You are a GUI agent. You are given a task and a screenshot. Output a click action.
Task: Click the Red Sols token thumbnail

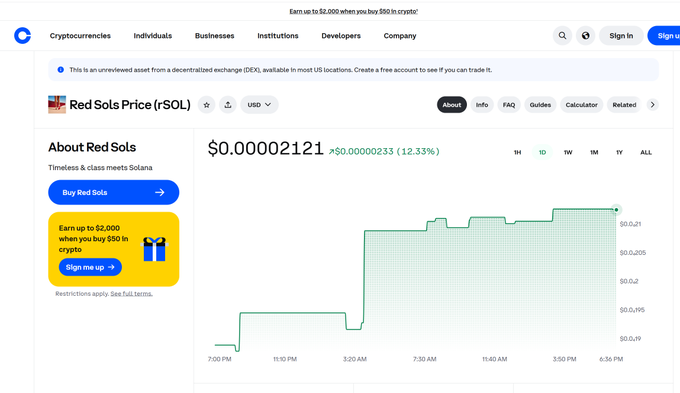pos(57,105)
